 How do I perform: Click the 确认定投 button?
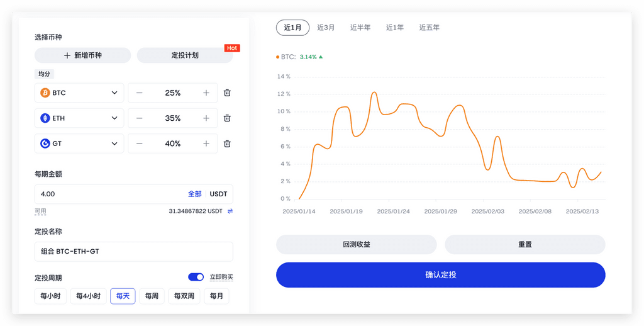[x=440, y=275]
